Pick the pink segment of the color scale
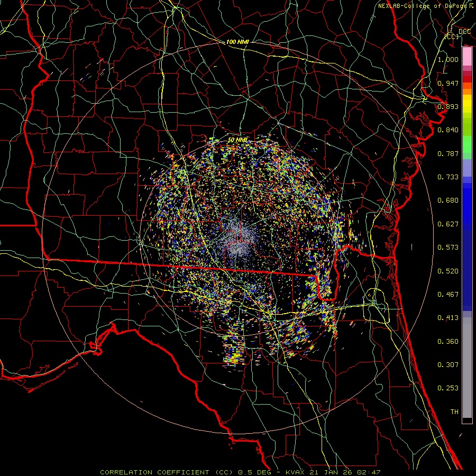476x476 pixels. pyautogui.click(x=467, y=57)
